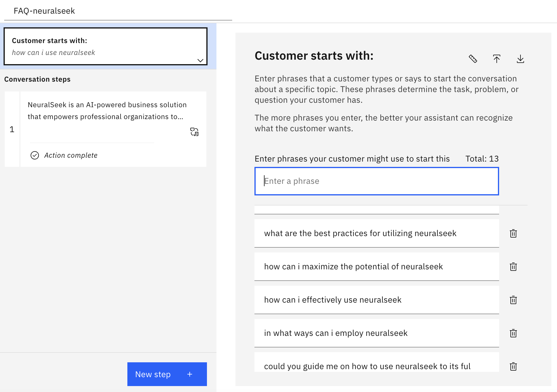Click the upload phrases arrow icon

click(x=496, y=59)
